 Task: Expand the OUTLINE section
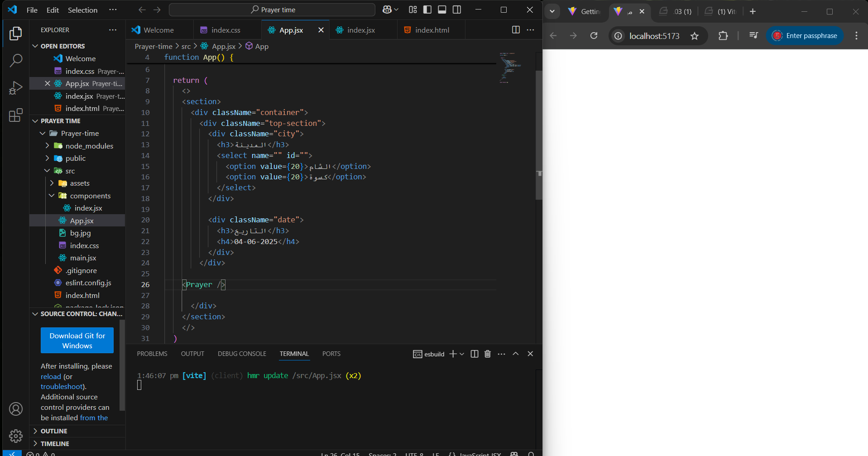click(x=54, y=431)
